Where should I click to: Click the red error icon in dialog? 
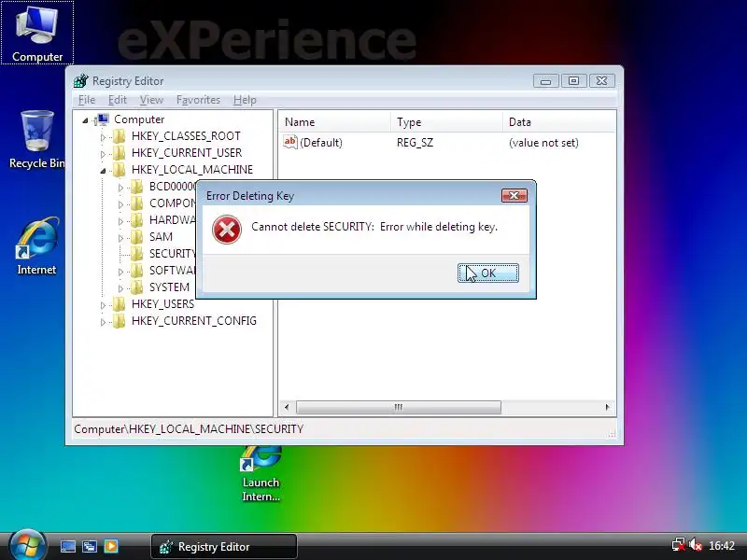coord(226,230)
